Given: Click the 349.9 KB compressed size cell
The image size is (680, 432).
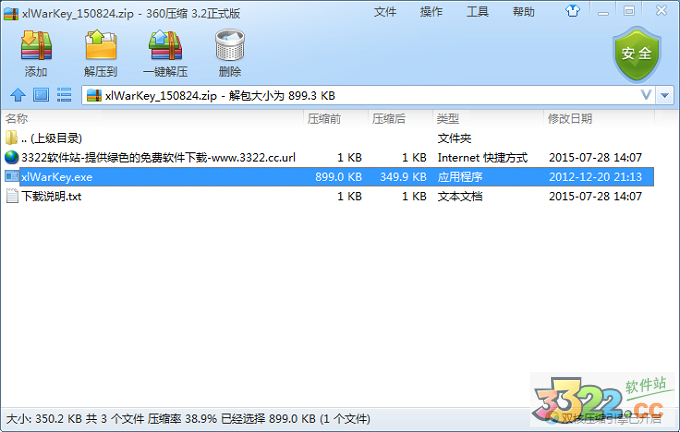Looking at the screenshot, I should [x=403, y=177].
